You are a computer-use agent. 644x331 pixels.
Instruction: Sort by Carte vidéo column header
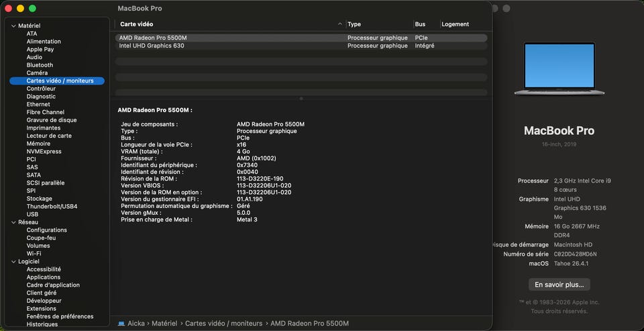[x=137, y=24]
